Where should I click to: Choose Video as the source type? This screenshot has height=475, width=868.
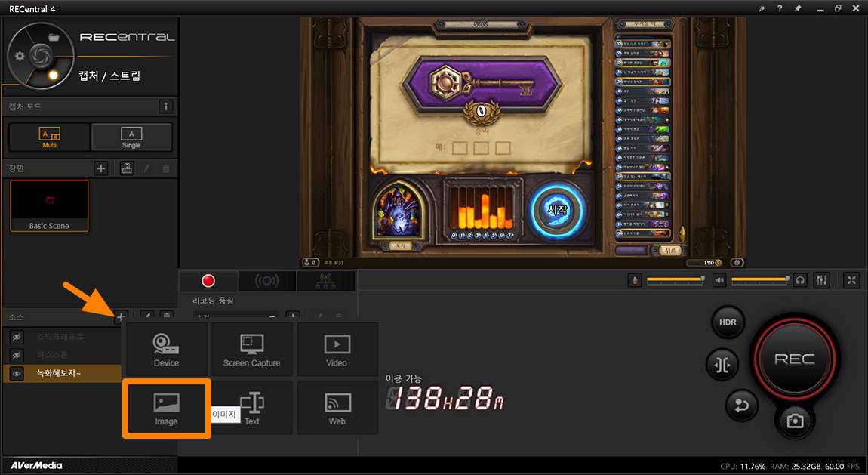337,350
